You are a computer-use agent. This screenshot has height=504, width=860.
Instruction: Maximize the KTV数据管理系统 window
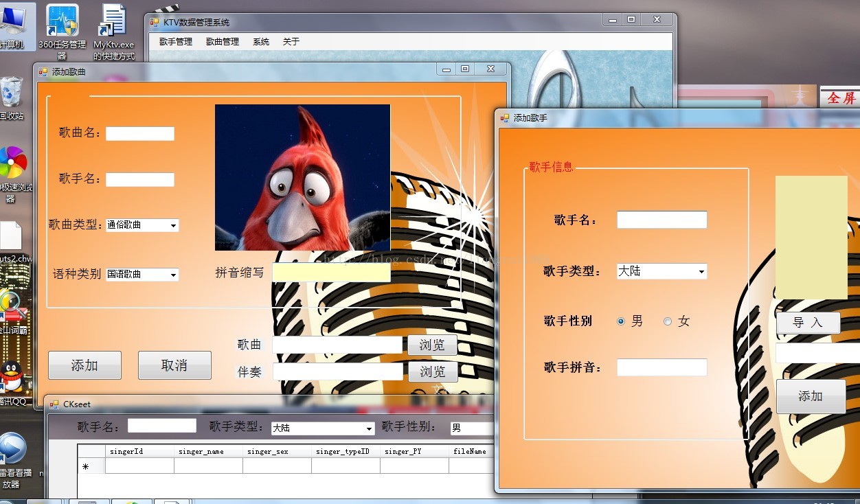(x=631, y=20)
